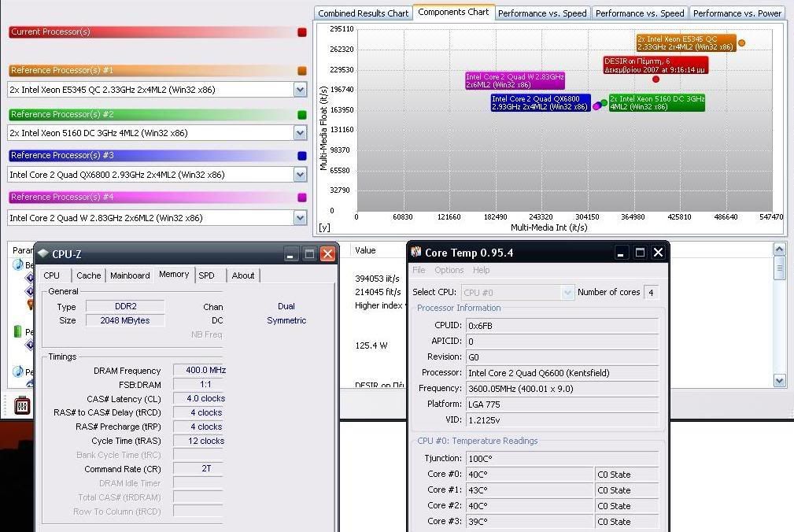
Task: Open the Core 2 Quad QX6800 dropdown
Action: [x=300, y=175]
